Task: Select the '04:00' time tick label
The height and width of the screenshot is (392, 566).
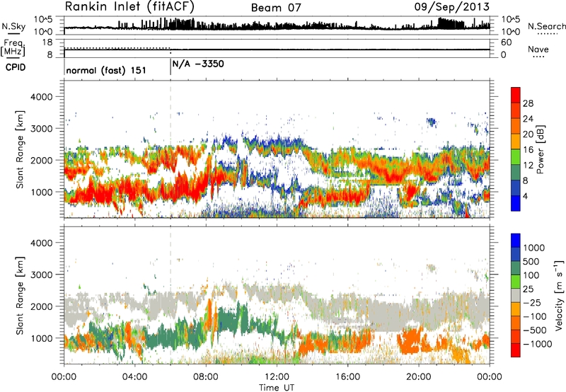Action: 134,377
